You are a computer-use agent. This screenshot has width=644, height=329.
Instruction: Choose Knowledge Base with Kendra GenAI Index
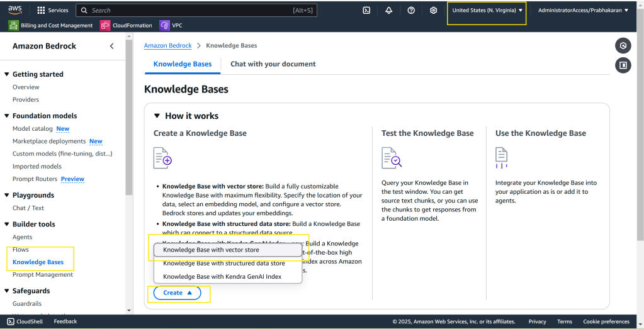[222, 276]
